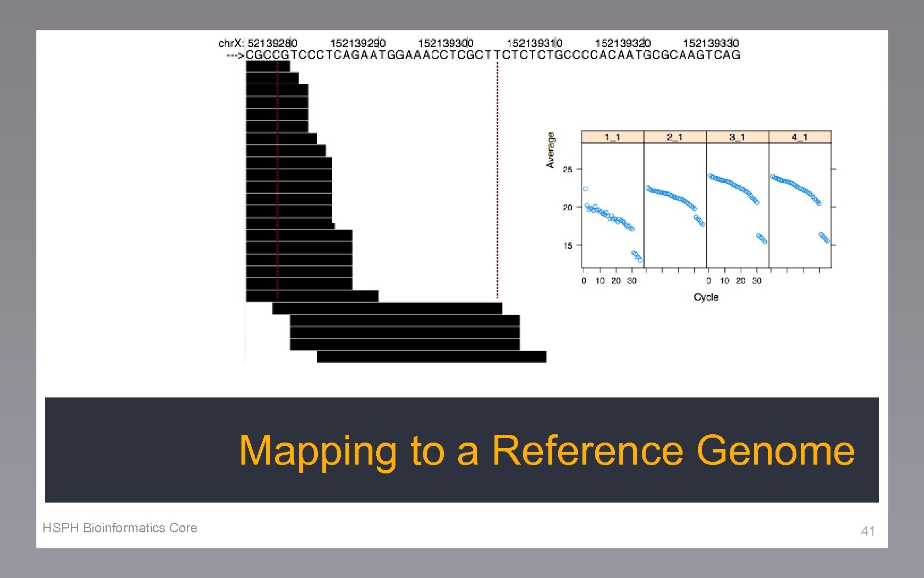Switch to the 2_1 panel tab
Screen dimensions: 924x578
pos(674,137)
